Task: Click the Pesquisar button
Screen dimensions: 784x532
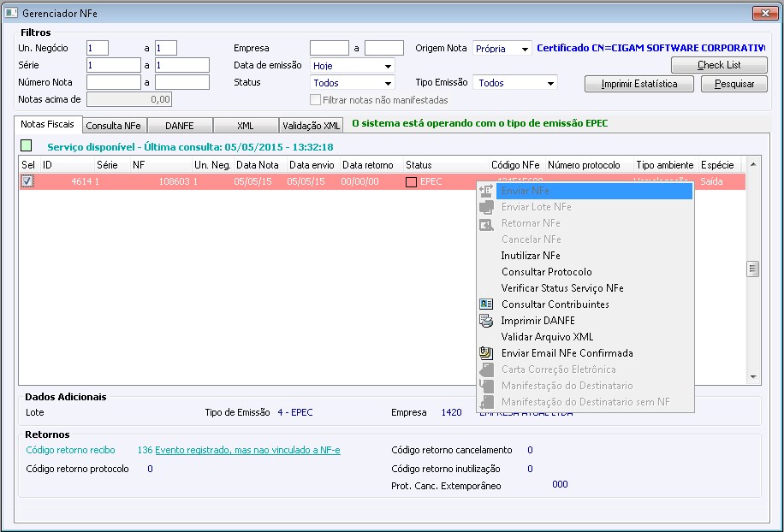Action: pos(734,84)
